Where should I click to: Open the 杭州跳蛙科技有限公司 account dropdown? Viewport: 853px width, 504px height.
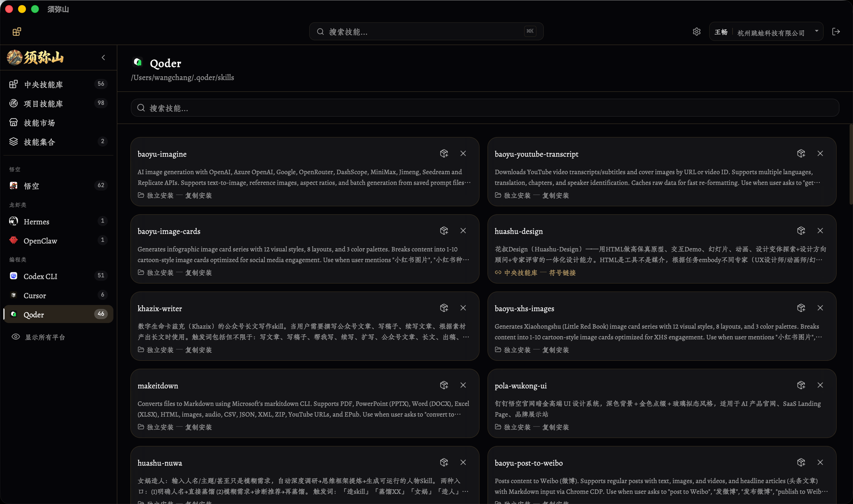pyautogui.click(x=766, y=32)
